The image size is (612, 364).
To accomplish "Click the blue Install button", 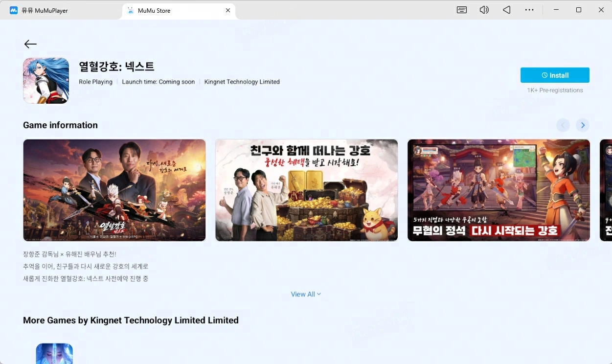I will [555, 75].
